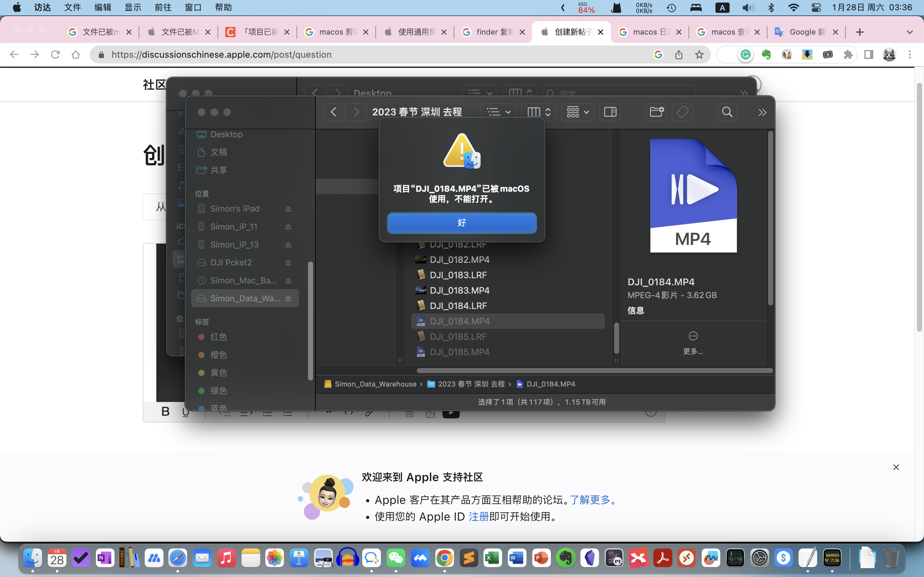Image resolution: width=924 pixels, height=577 pixels.
Task: Open list view options dropdown
Action: tap(498, 112)
